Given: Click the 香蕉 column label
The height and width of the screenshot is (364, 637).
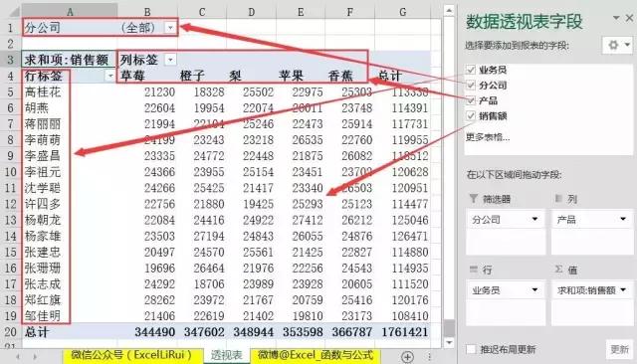Looking at the screenshot, I should 340,76.
